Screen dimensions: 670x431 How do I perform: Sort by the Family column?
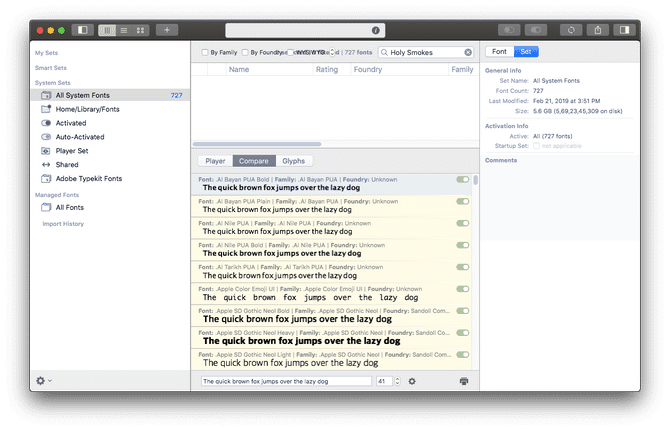[463, 69]
